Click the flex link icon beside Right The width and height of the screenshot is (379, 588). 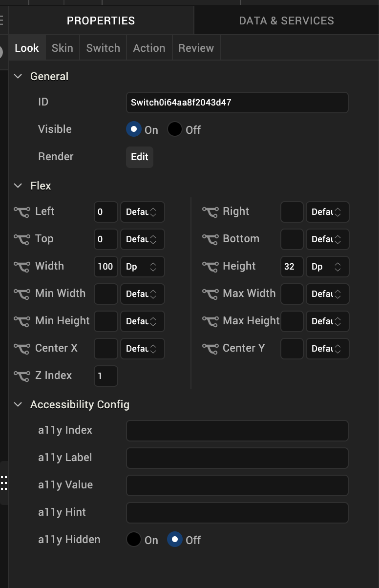pyautogui.click(x=210, y=212)
